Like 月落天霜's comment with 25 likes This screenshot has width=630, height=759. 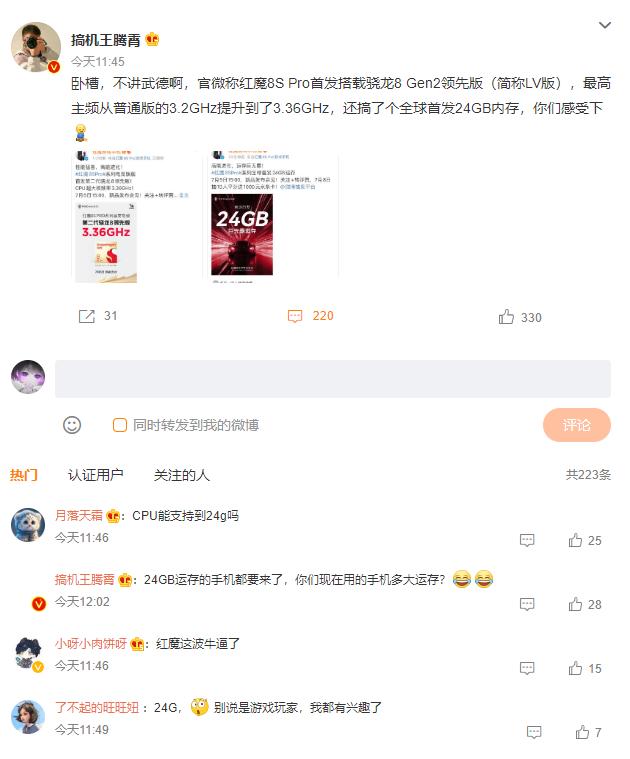pyautogui.click(x=575, y=540)
